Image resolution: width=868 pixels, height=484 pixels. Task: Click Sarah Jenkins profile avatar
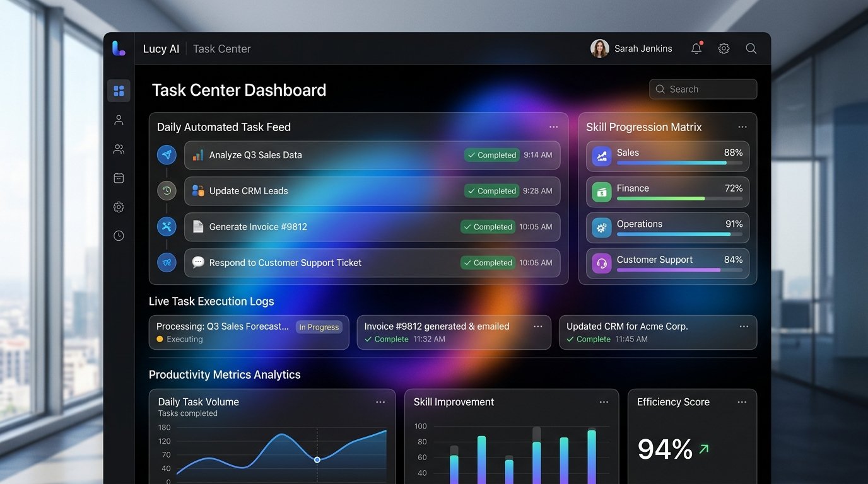[599, 49]
